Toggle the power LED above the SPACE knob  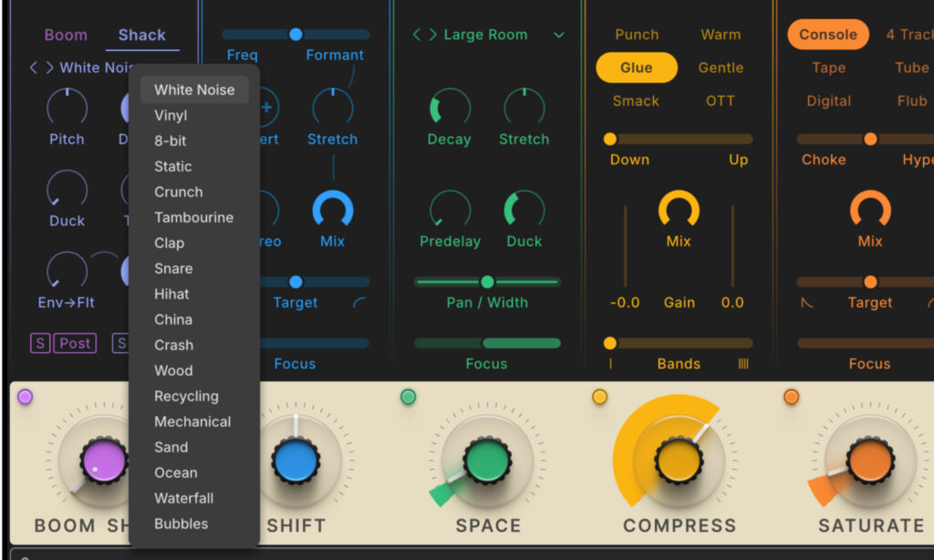click(407, 396)
